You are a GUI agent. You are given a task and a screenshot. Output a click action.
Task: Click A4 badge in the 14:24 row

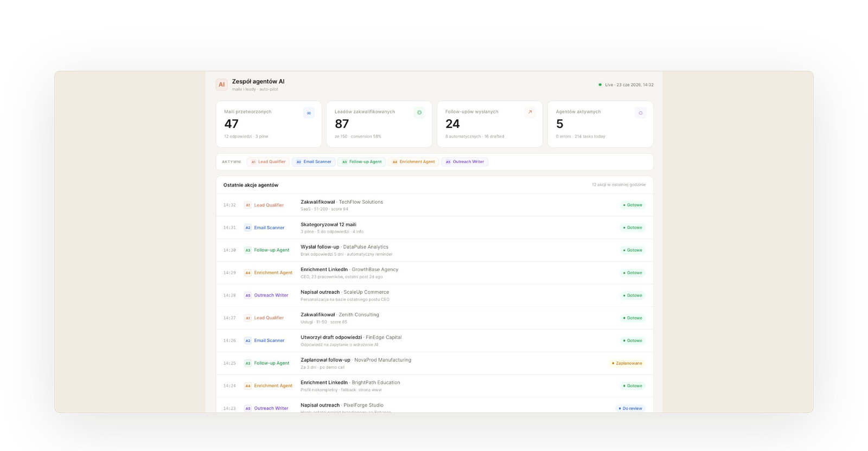[x=248, y=386]
